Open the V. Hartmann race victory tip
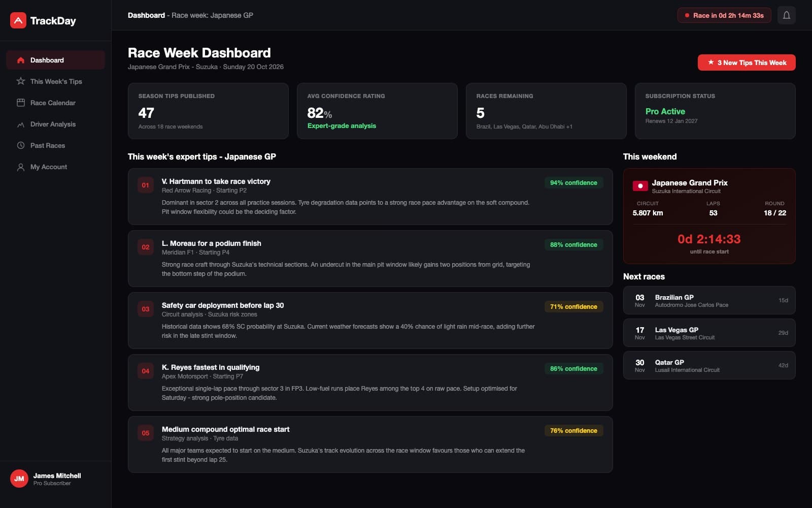 coord(370,197)
